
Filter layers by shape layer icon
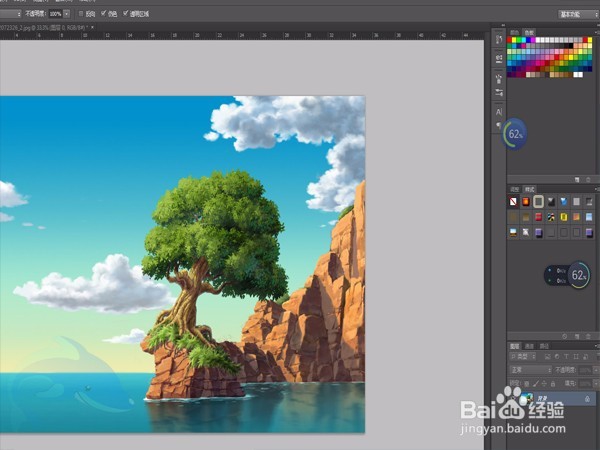576,357
